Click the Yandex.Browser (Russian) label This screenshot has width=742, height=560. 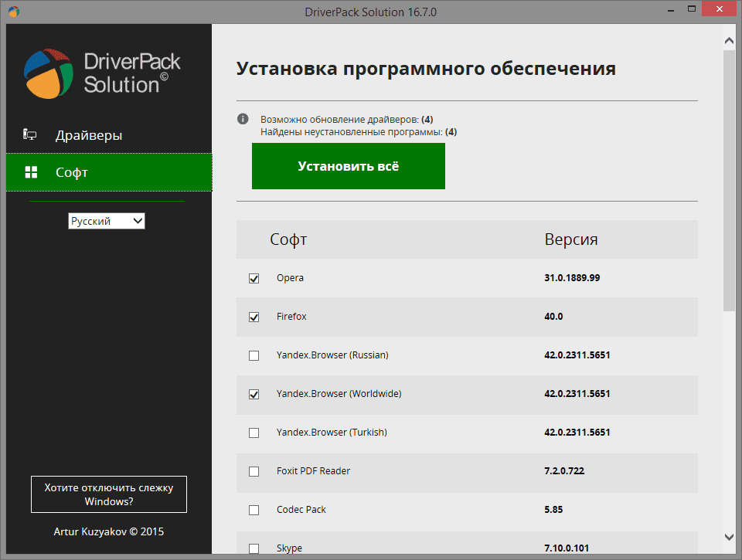point(332,355)
